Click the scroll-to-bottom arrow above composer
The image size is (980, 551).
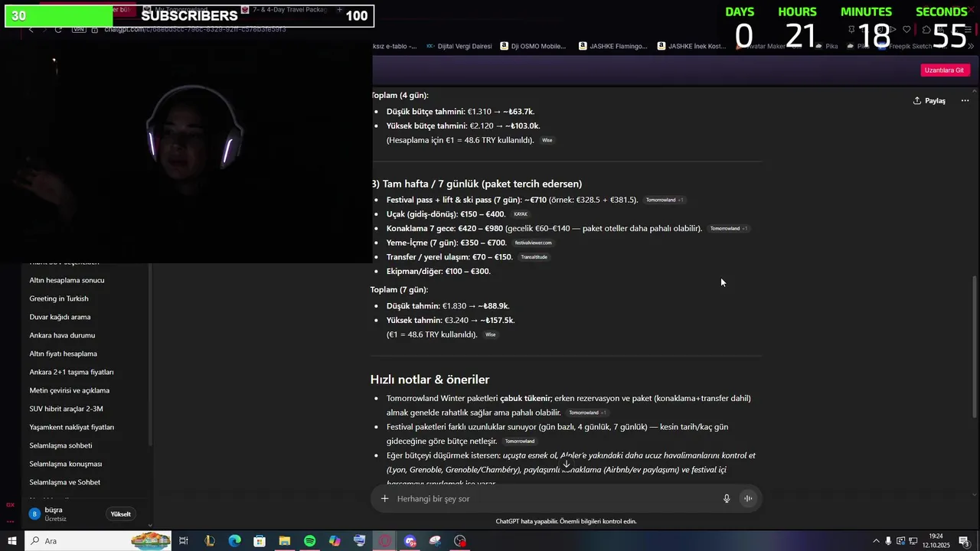[x=567, y=464]
